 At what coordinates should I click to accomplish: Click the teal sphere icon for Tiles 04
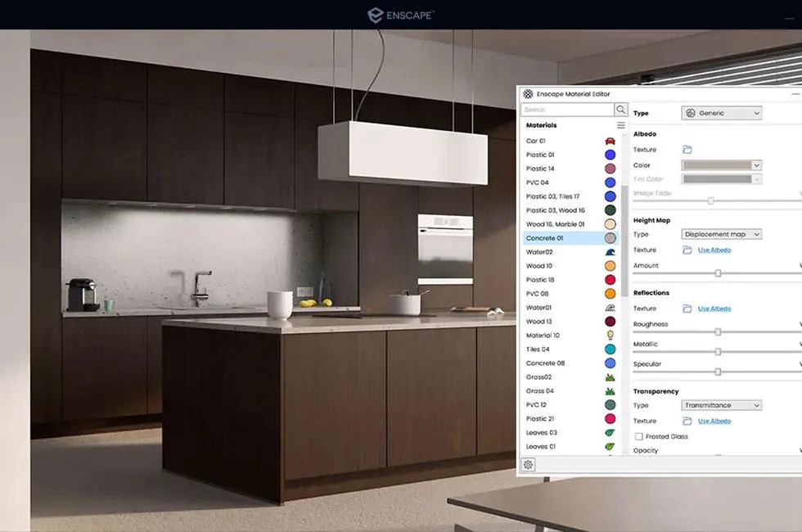pos(610,349)
